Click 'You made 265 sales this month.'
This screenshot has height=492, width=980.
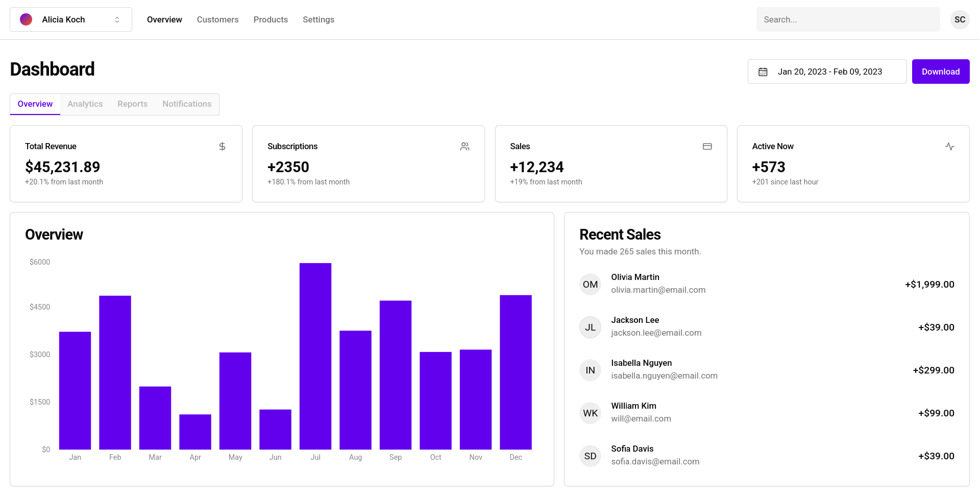click(640, 251)
